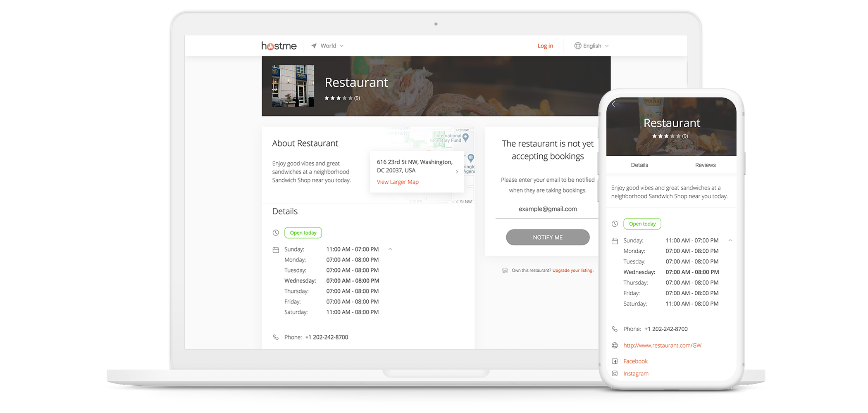This screenshot has width=868, height=413.
Task: Tap the Facebook icon on the phone
Action: pyautogui.click(x=615, y=361)
